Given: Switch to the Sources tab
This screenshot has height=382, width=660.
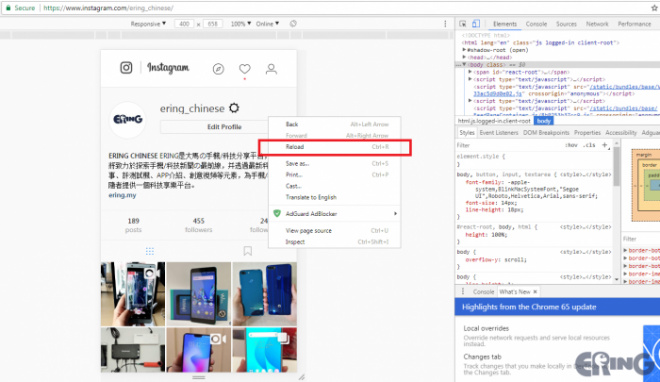Looking at the screenshot, I should (x=566, y=24).
